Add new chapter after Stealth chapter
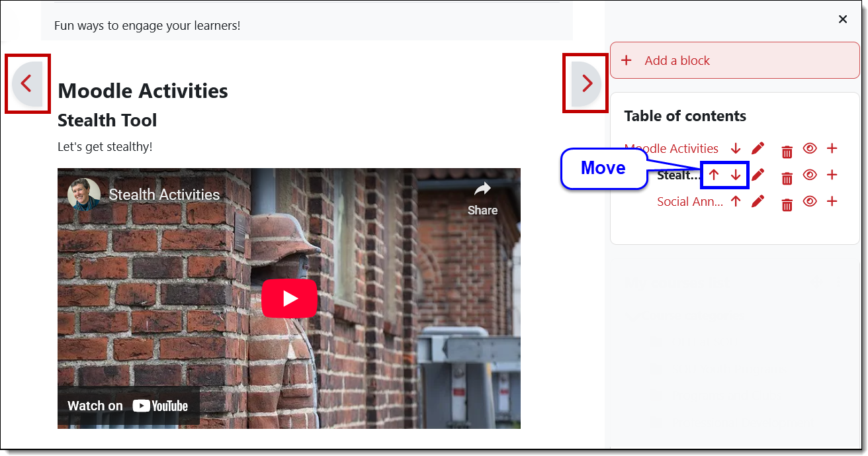 tap(832, 175)
